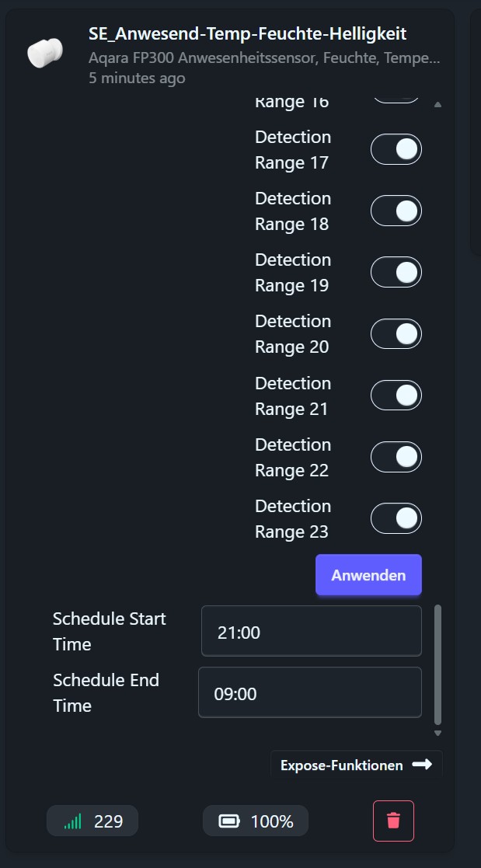Image resolution: width=481 pixels, height=868 pixels.
Task: Click the Schedule Start Time field
Action: point(311,632)
